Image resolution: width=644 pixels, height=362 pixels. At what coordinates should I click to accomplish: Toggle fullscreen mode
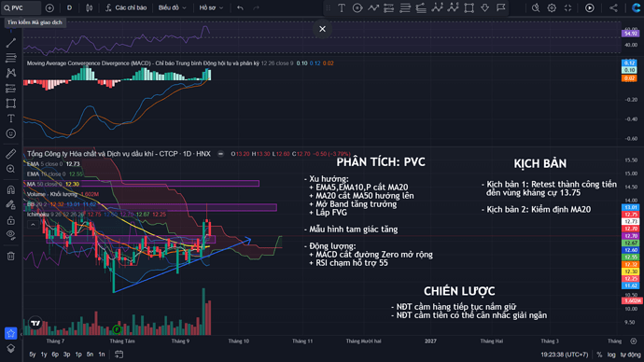coord(567,7)
